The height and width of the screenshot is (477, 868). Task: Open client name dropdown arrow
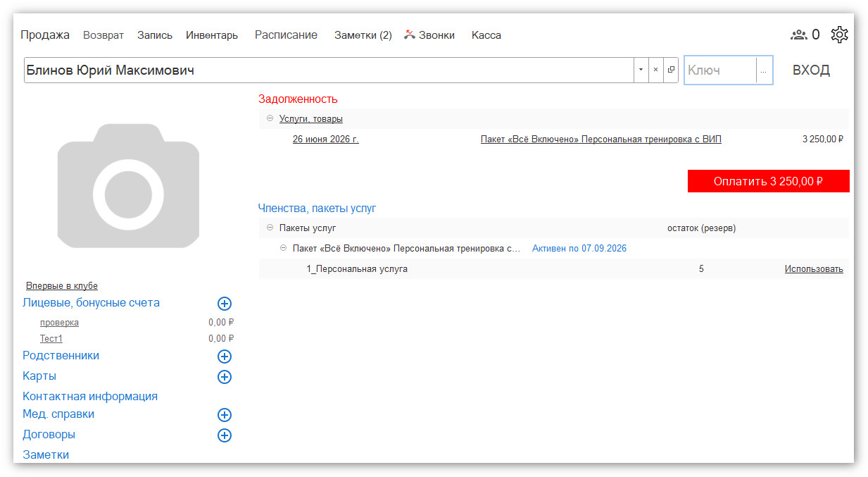[641, 70]
